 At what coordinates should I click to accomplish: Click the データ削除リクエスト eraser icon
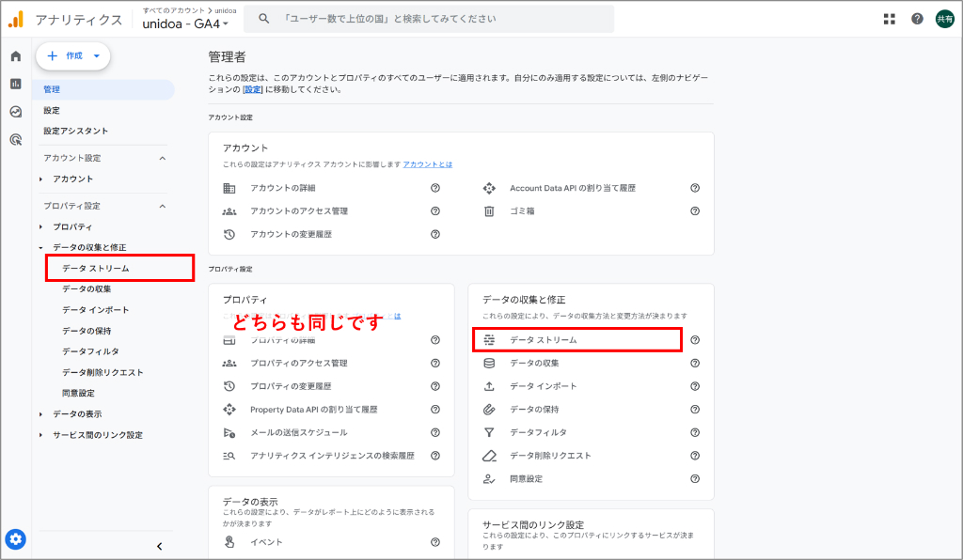(489, 456)
